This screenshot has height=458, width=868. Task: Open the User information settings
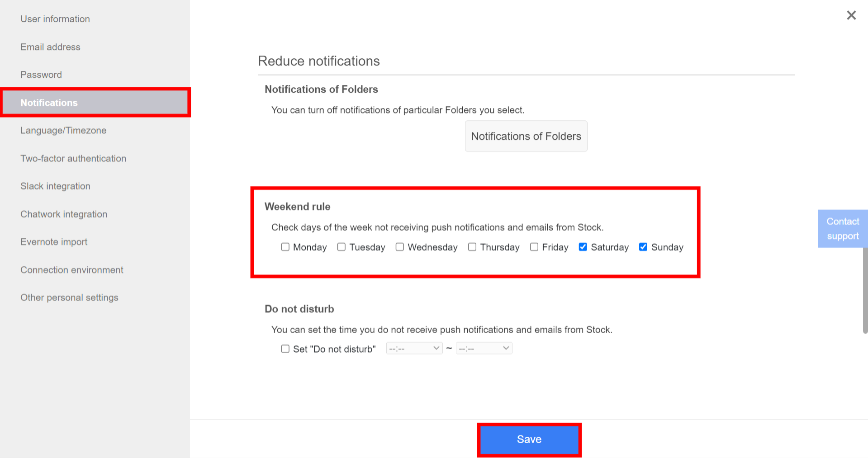[55, 19]
